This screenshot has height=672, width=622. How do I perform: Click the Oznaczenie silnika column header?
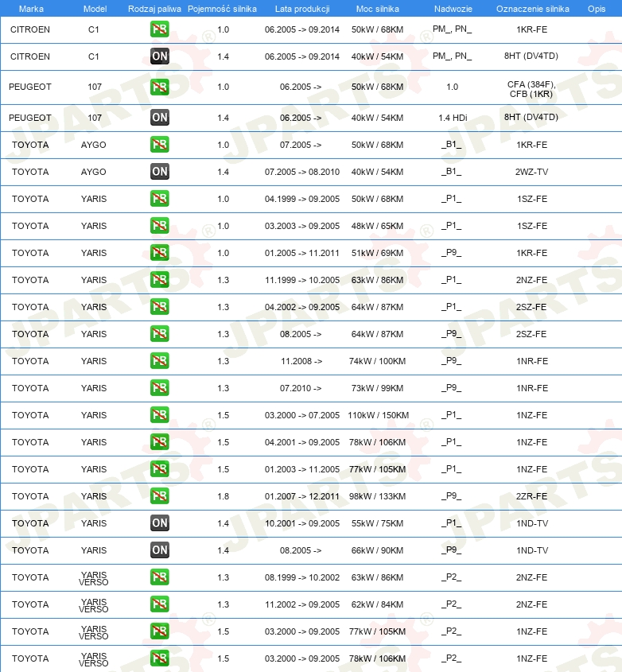pyautogui.click(x=532, y=9)
